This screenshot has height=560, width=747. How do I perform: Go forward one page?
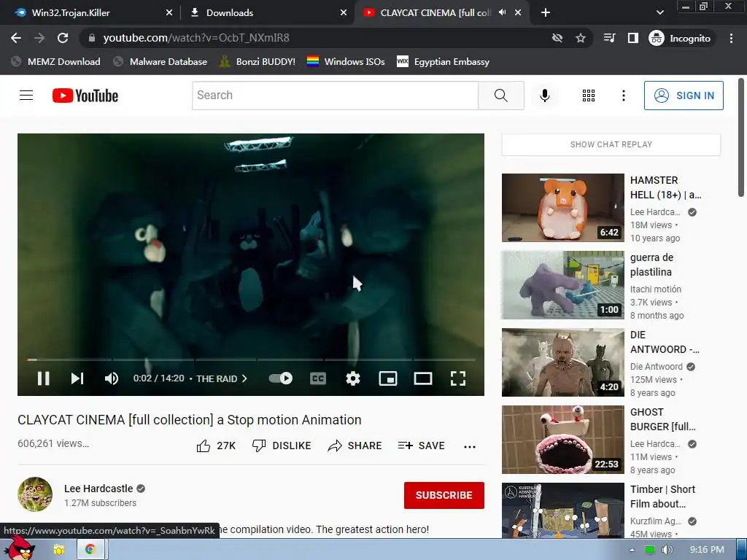coord(39,38)
